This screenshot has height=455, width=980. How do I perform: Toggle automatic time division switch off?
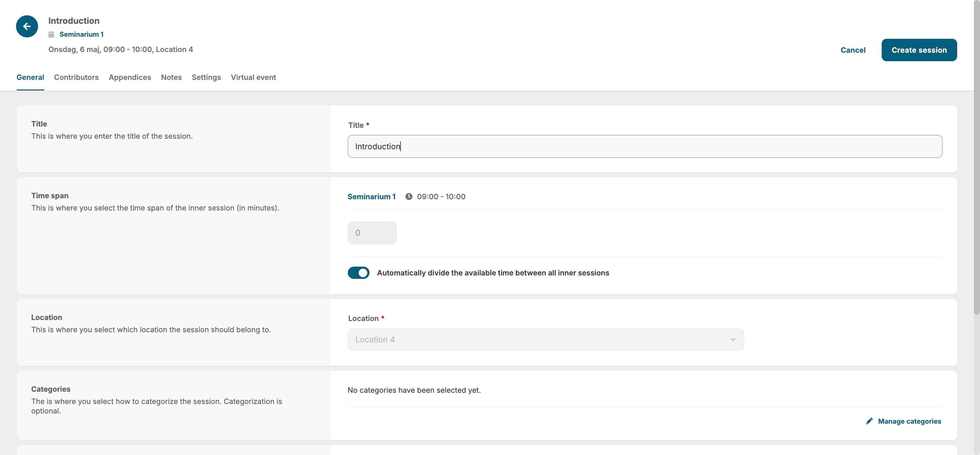click(x=358, y=273)
